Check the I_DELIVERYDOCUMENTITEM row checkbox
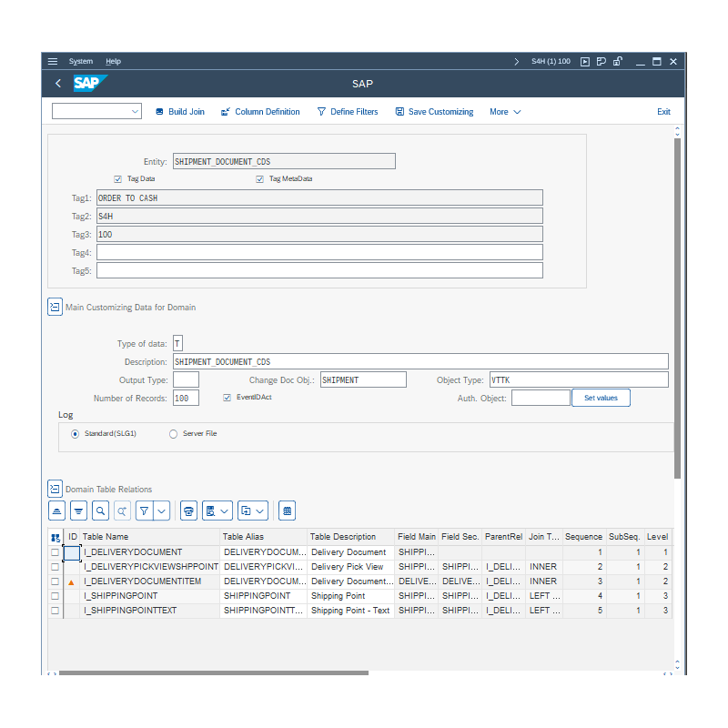728x728 pixels. coord(55,581)
